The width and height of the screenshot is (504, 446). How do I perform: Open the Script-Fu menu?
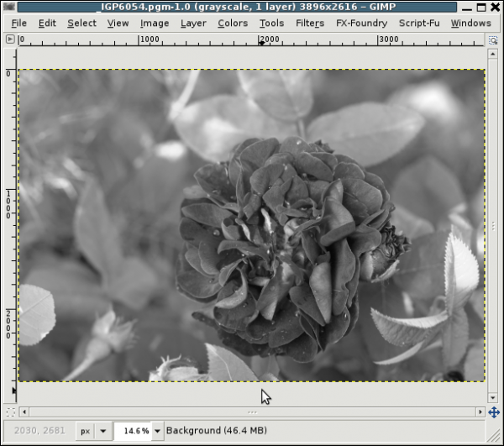pos(419,24)
